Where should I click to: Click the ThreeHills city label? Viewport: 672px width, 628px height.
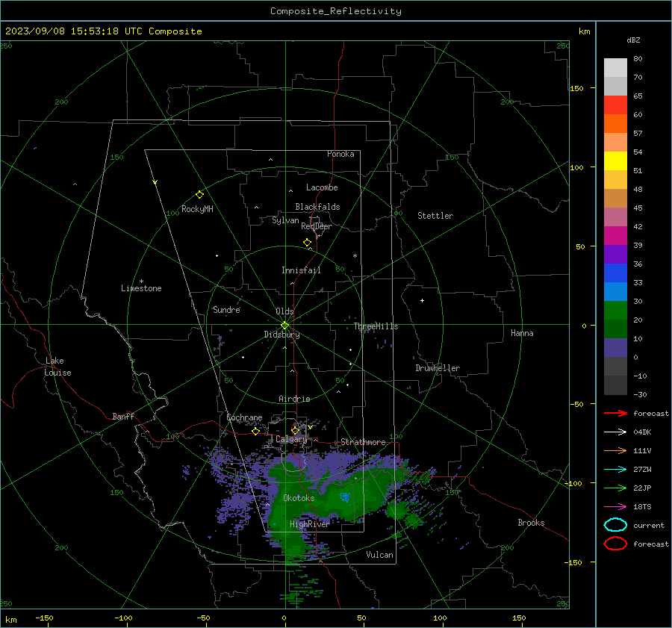tap(376, 326)
